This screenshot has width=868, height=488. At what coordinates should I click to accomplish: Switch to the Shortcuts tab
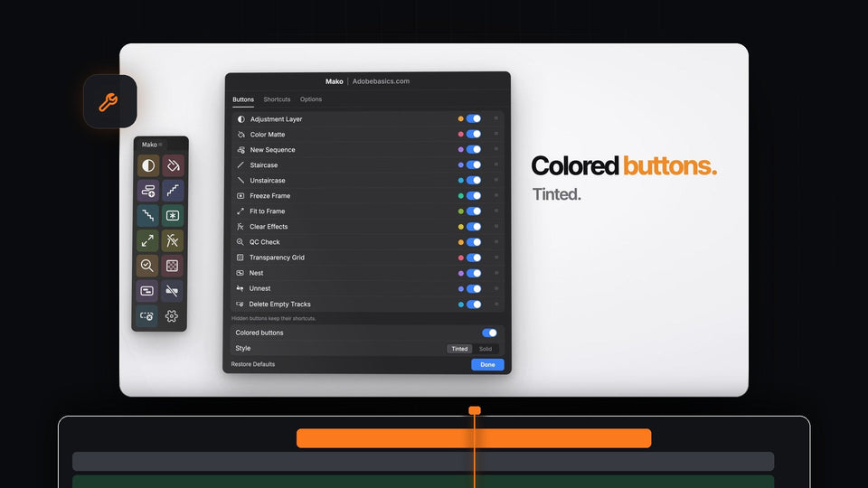[x=277, y=99]
